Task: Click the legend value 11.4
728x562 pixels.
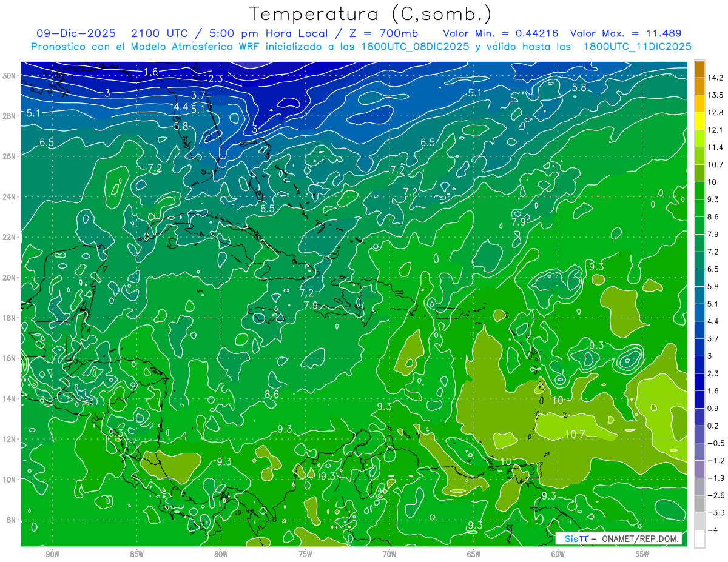Action: [716, 147]
